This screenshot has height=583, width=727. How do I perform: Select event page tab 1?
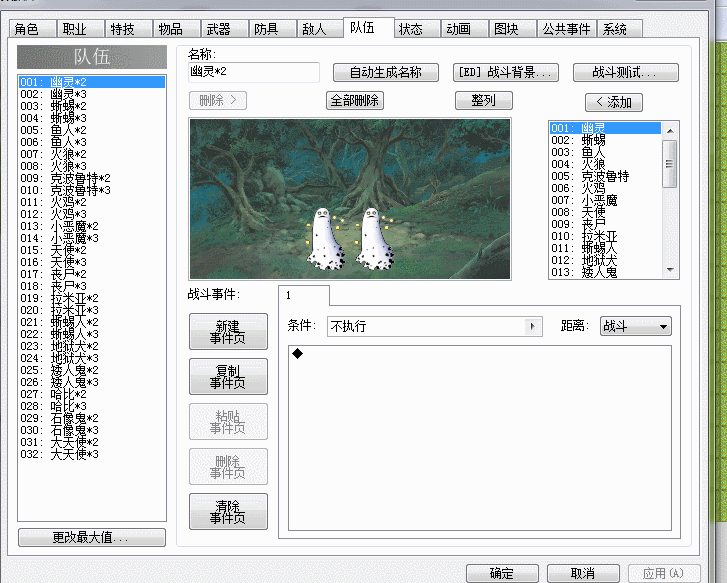(x=304, y=295)
